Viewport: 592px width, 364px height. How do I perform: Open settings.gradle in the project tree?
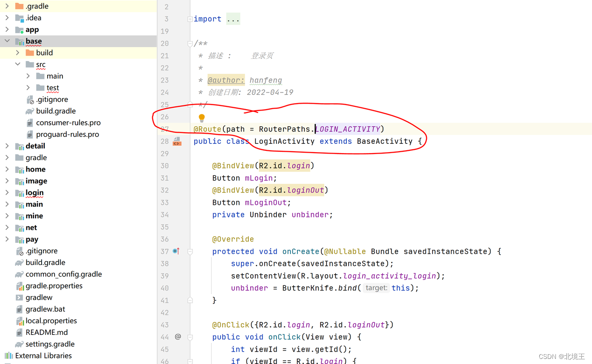click(x=50, y=344)
